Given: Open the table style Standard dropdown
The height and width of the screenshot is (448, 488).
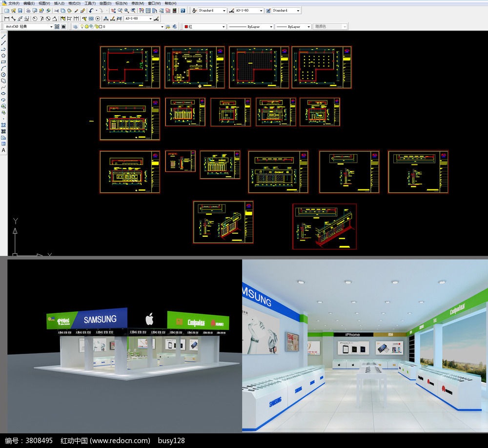Looking at the screenshot, I should pos(298,11).
